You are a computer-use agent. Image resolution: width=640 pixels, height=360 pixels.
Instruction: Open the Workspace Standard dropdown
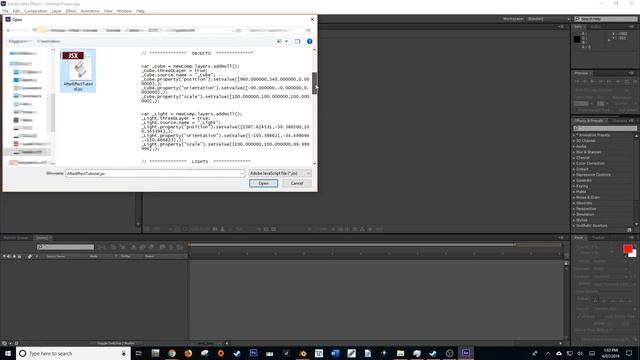[x=548, y=19]
